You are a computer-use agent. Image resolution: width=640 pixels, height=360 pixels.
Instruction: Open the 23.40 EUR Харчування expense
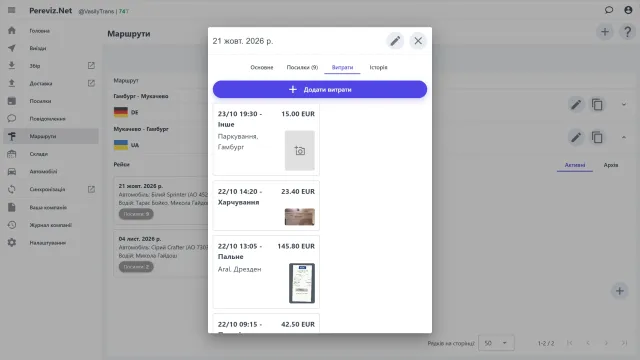tap(266, 206)
